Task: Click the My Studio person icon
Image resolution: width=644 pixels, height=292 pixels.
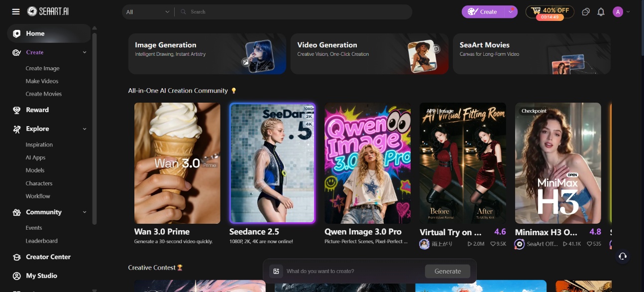Action: coord(16,276)
